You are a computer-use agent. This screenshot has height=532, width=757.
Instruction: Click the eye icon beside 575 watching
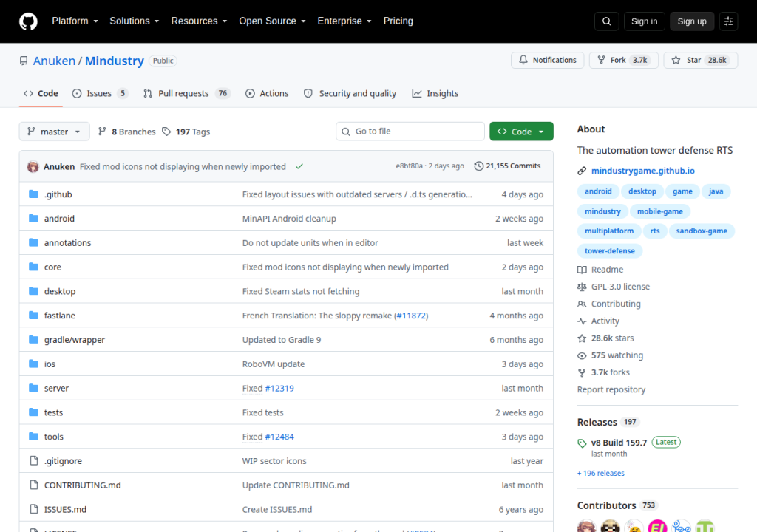click(582, 355)
